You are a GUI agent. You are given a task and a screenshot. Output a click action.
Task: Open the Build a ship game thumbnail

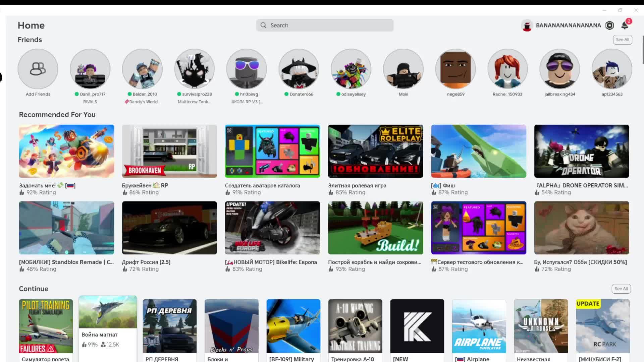(375, 228)
